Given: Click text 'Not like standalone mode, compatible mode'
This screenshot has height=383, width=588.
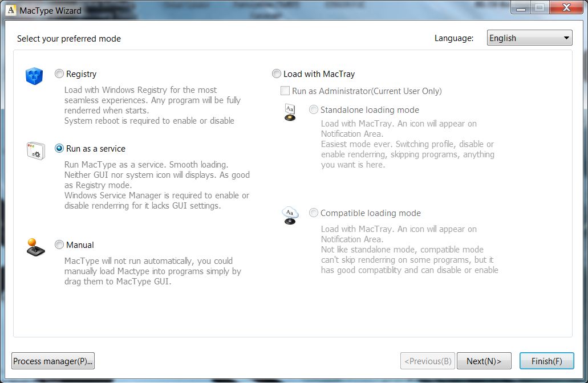Looking at the screenshot, I should 402,250.
